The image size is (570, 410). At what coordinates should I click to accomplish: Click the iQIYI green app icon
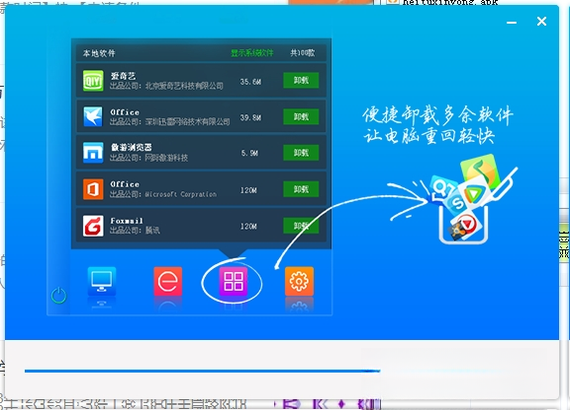(x=93, y=81)
